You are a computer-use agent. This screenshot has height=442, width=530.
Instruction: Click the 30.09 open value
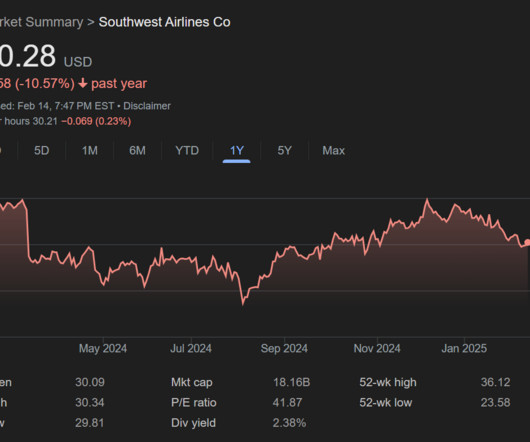[x=90, y=382]
